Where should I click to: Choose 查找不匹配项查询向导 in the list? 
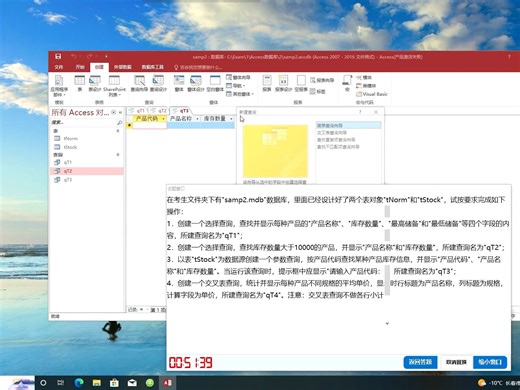(338, 147)
